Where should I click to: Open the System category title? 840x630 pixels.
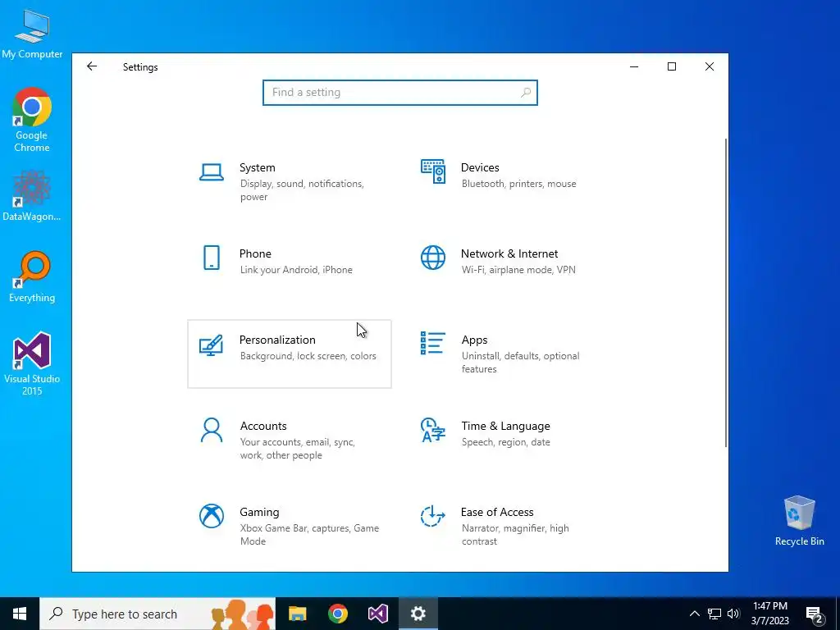point(257,167)
